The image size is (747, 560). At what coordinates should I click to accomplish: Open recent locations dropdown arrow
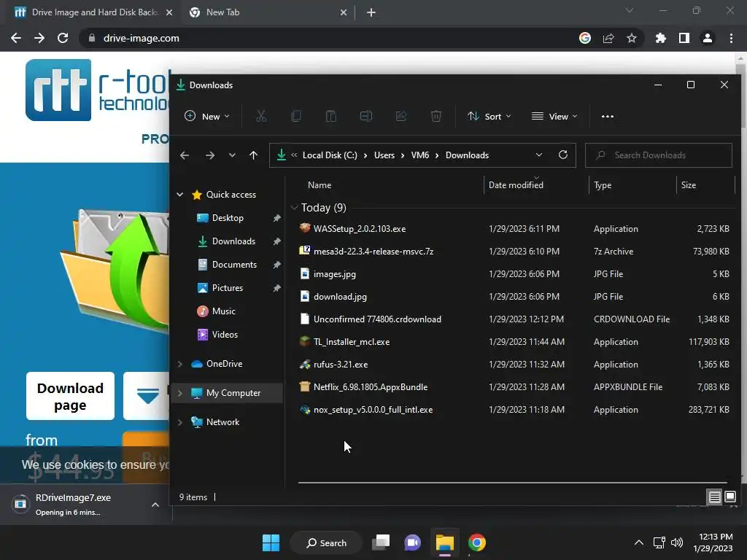(232, 155)
